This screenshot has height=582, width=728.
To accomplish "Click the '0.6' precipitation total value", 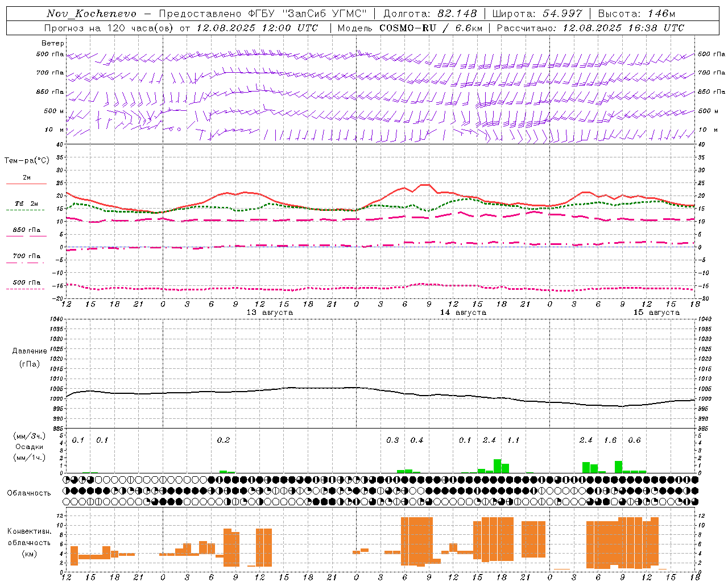I will coord(634,440).
